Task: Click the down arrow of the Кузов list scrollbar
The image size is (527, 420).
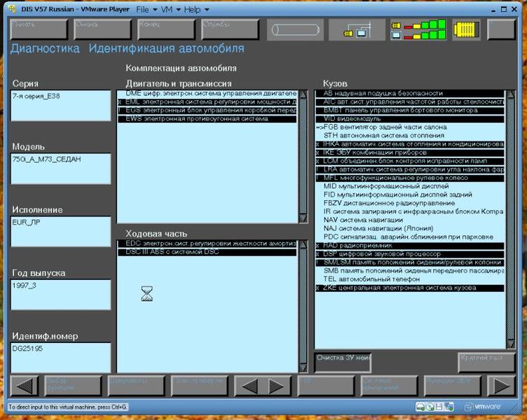Action: 511,344
